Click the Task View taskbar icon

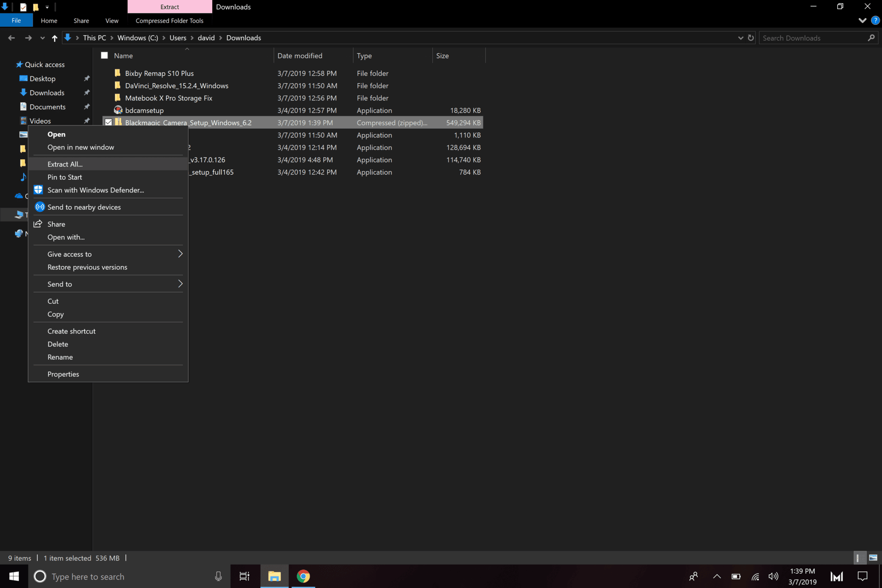click(244, 576)
